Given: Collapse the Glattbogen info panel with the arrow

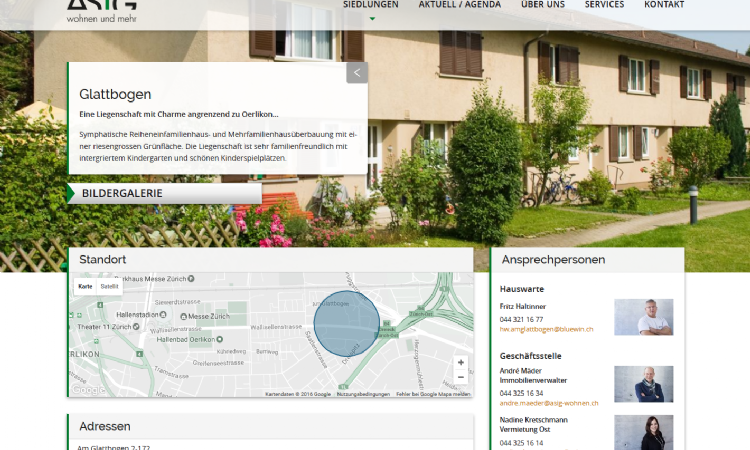Looking at the screenshot, I should pyautogui.click(x=357, y=72).
